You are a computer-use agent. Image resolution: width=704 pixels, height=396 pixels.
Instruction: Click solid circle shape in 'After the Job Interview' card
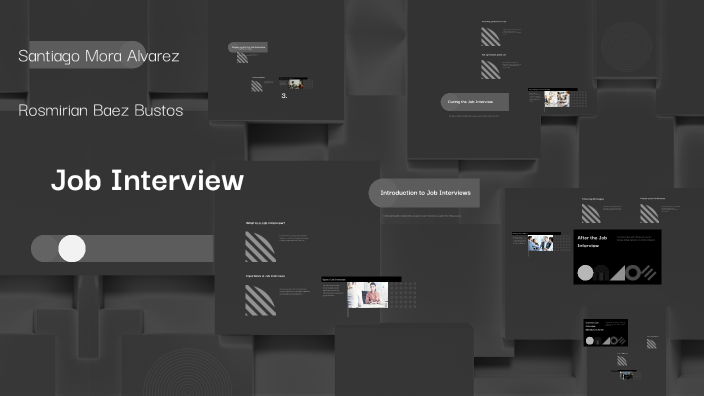point(585,273)
